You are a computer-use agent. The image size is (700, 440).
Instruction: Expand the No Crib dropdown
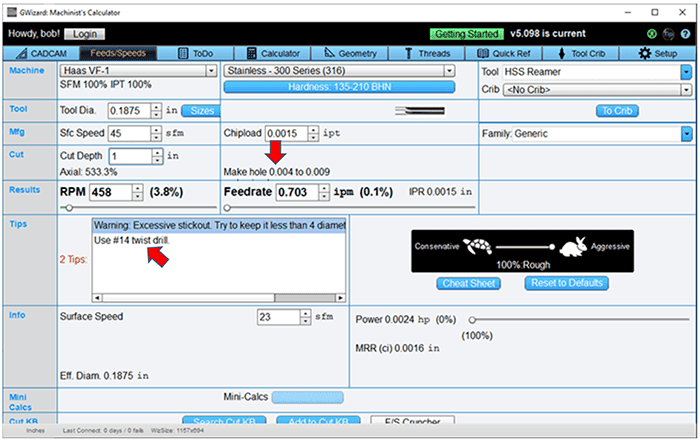click(x=686, y=90)
